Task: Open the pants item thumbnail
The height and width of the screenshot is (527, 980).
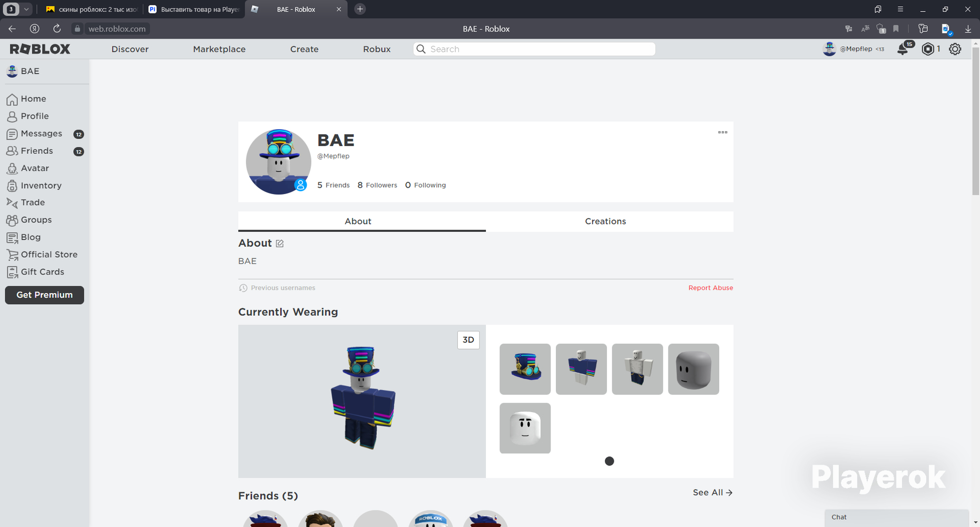Action: 638,369
